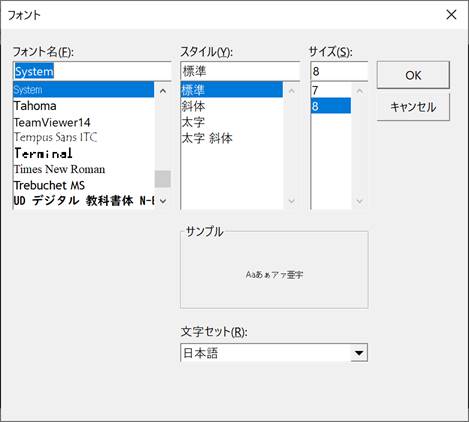
Task: Click the style list scroll-up arrow
Action: click(x=292, y=91)
